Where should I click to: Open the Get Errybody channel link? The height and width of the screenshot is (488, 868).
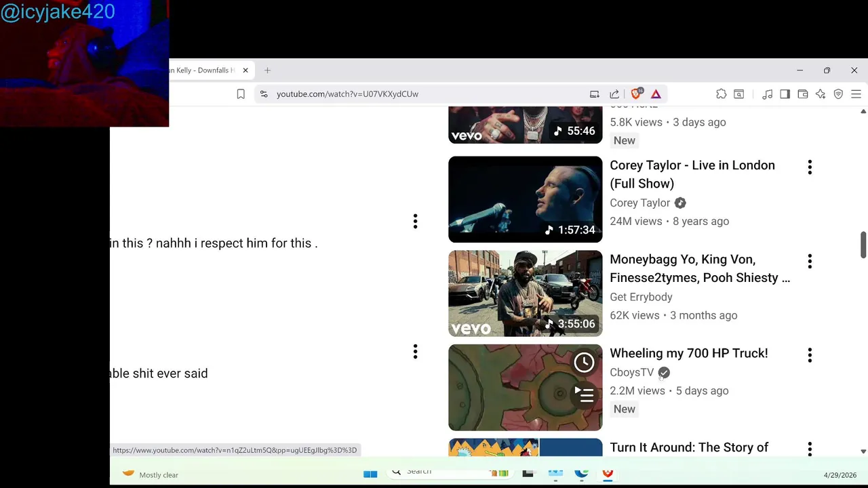(641, 297)
